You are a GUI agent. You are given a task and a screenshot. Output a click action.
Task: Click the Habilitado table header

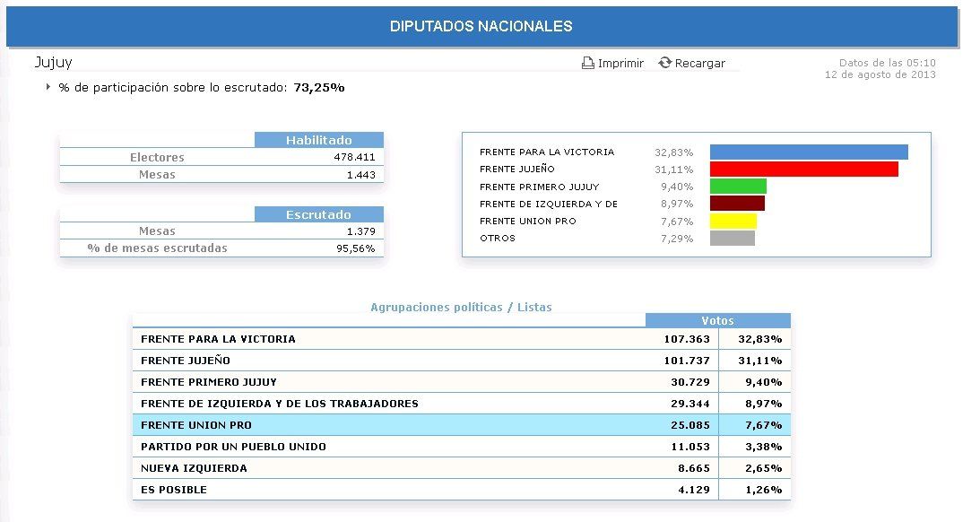[x=318, y=140]
